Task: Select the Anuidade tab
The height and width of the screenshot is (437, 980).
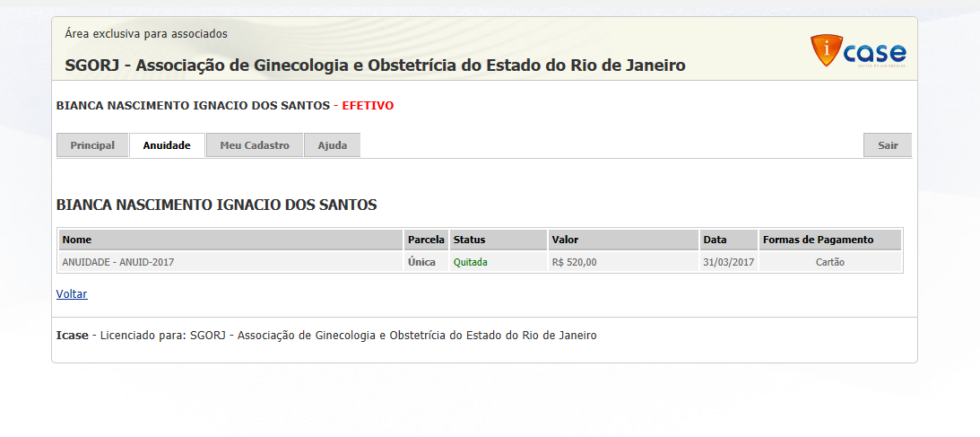Action: coord(167,145)
